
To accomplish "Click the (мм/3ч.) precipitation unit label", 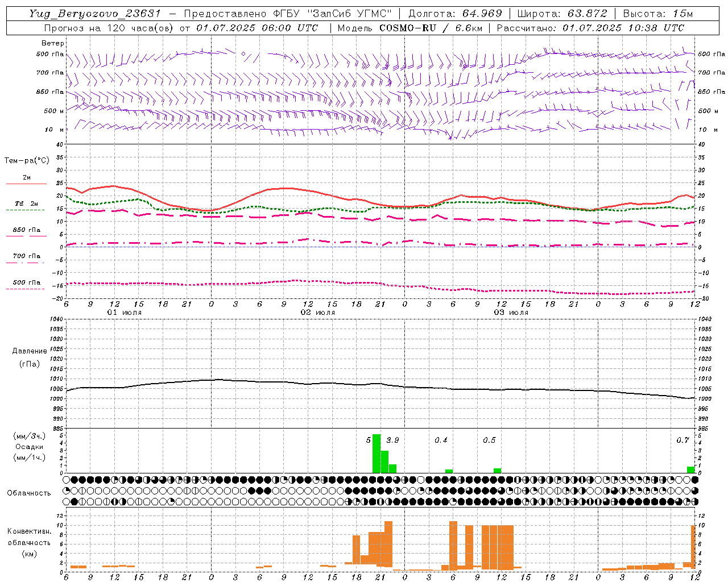I will pos(29,436).
